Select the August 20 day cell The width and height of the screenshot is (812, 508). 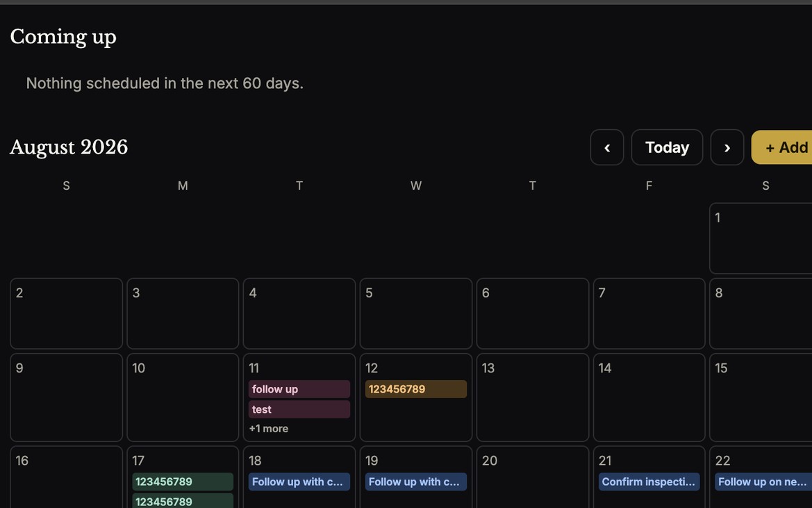[532, 477]
